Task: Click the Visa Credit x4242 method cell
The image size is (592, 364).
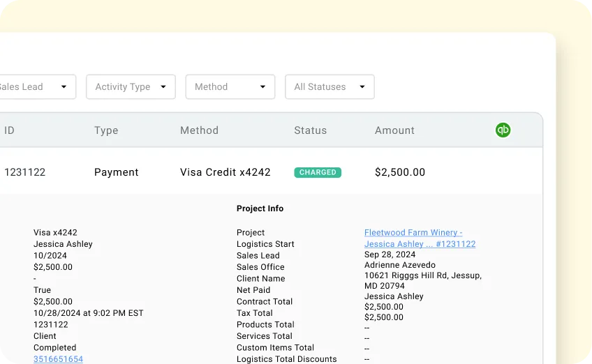Action: pyautogui.click(x=225, y=172)
